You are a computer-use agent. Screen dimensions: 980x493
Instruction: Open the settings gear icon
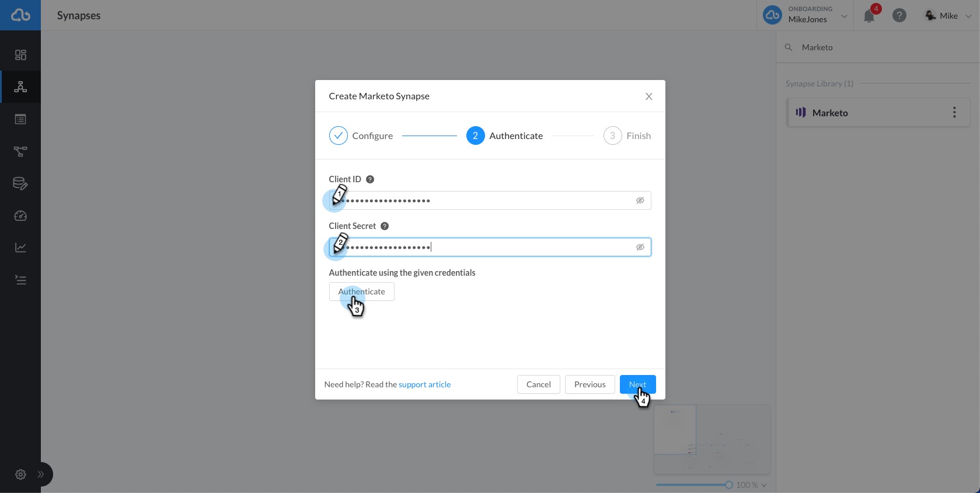coord(20,474)
